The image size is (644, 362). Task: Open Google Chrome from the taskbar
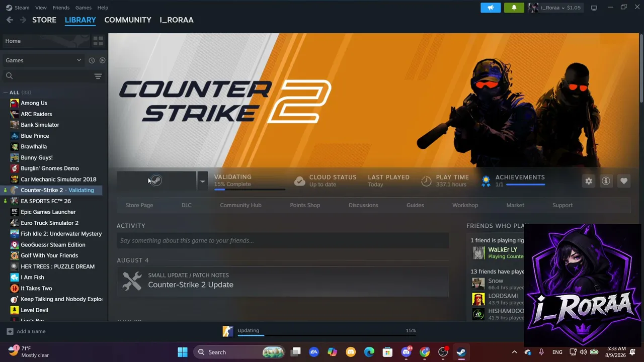(425, 352)
